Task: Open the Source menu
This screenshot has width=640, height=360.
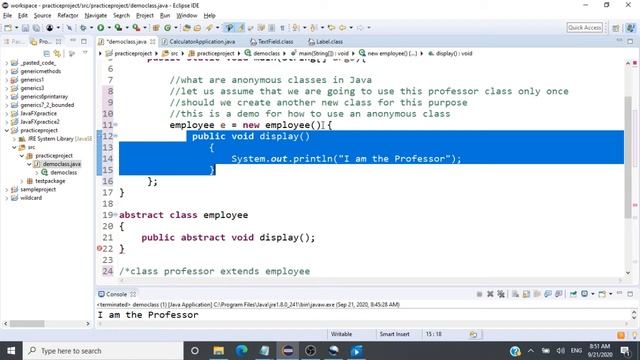Action: [x=42, y=16]
